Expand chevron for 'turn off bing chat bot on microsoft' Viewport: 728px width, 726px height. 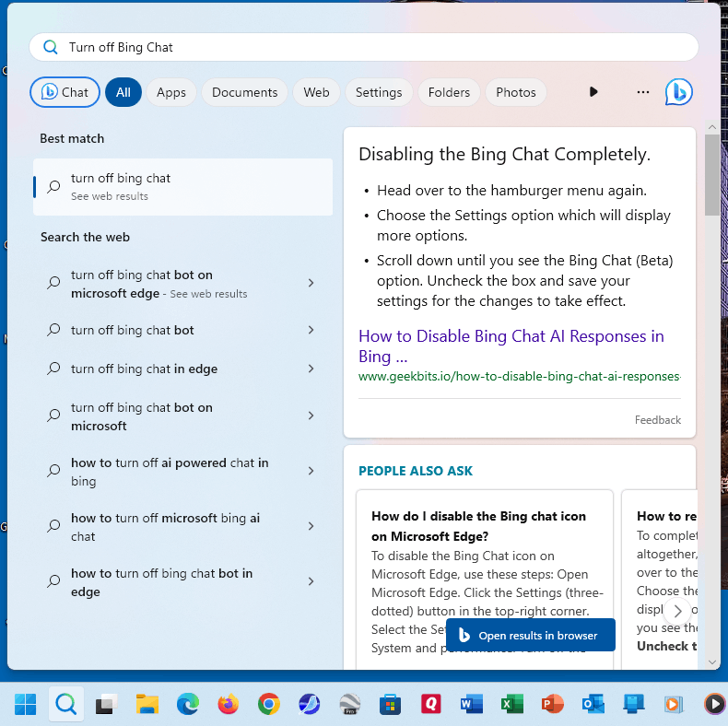pyautogui.click(x=311, y=416)
